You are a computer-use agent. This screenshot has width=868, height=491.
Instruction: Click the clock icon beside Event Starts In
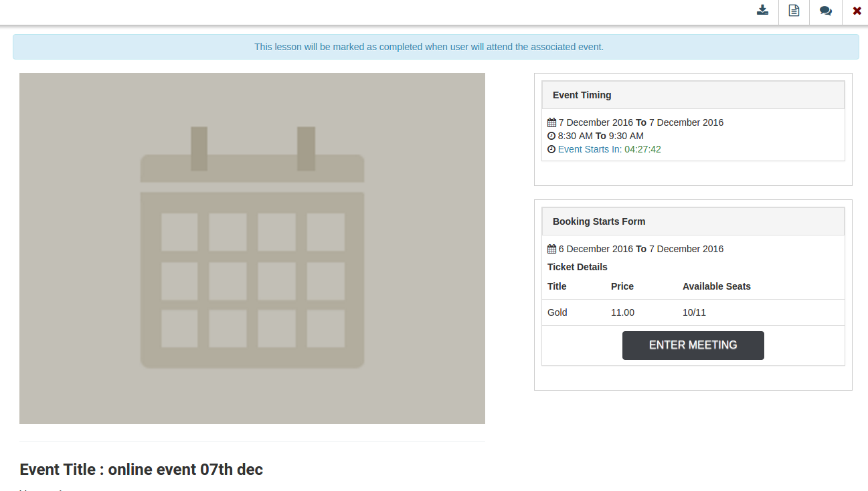tap(551, 149)
